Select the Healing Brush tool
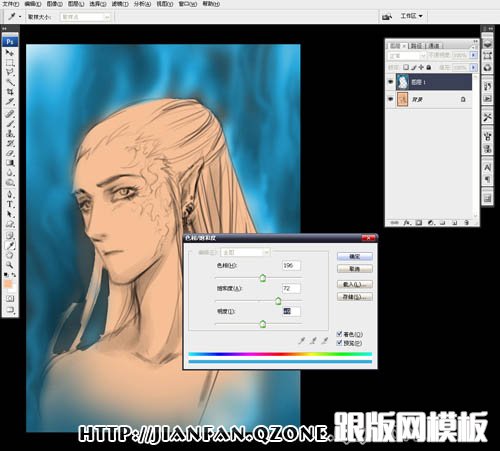500x451 pixels. click(10, 114)
